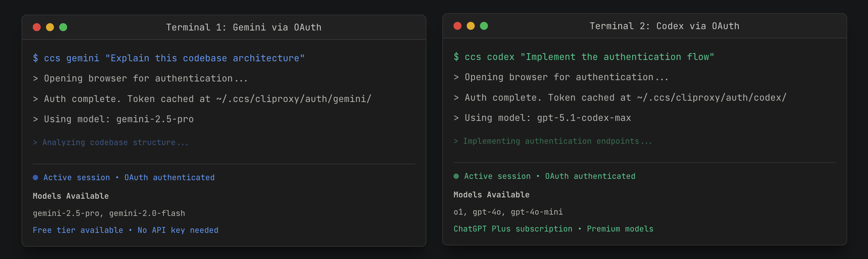Image resolution: width=868 pixels, height=259 pixels.
Task: Click the gemini token cache path line
Action: [202, 99]
